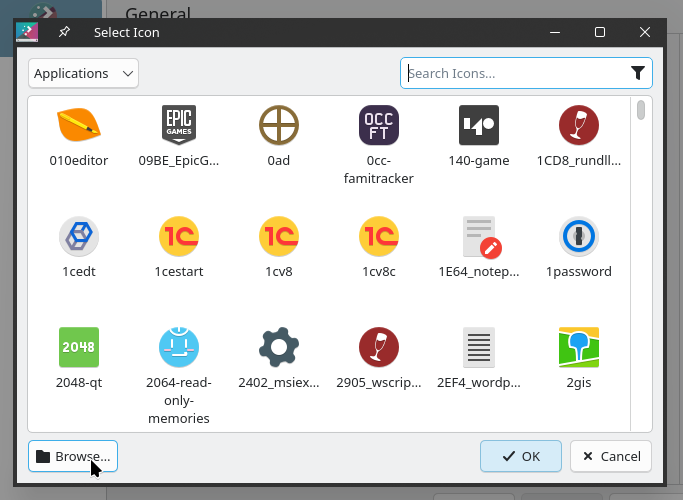The image size is (683, 500).
Task: Click the icon list vertical scrollbar handle
Action: (640, 110)
